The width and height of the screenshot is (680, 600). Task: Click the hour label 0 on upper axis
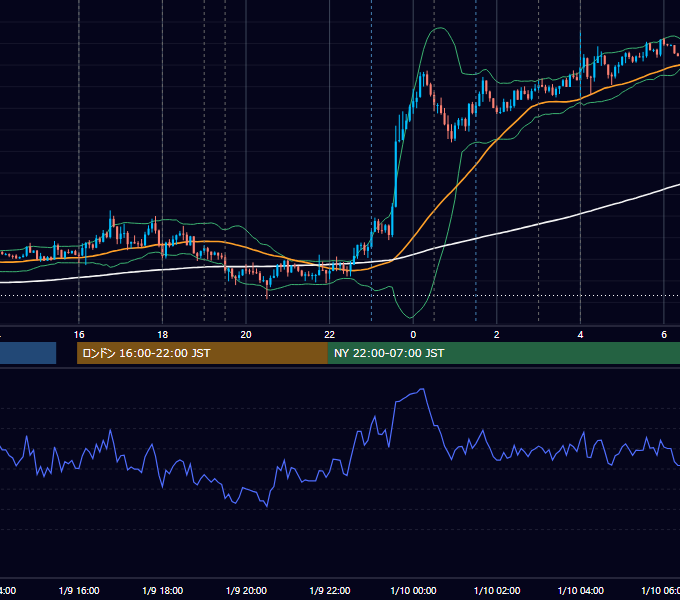pyautogui.click(x=413, y=335)
